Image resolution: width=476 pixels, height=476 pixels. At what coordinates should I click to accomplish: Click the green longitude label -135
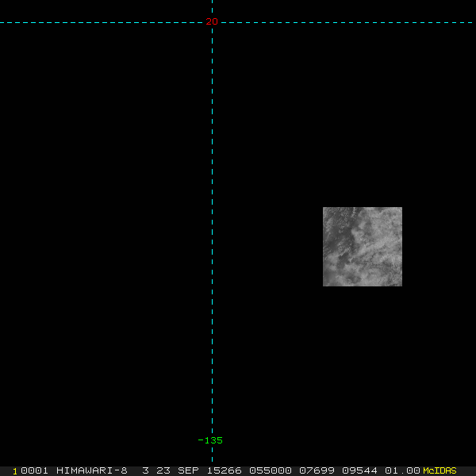click(x=210, y=440)
